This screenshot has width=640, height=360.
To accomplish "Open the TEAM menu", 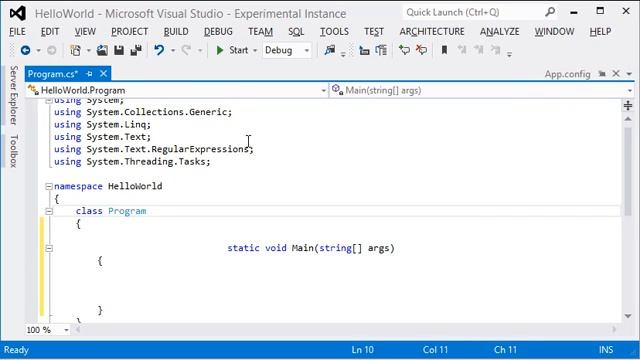I will point(260,31).
